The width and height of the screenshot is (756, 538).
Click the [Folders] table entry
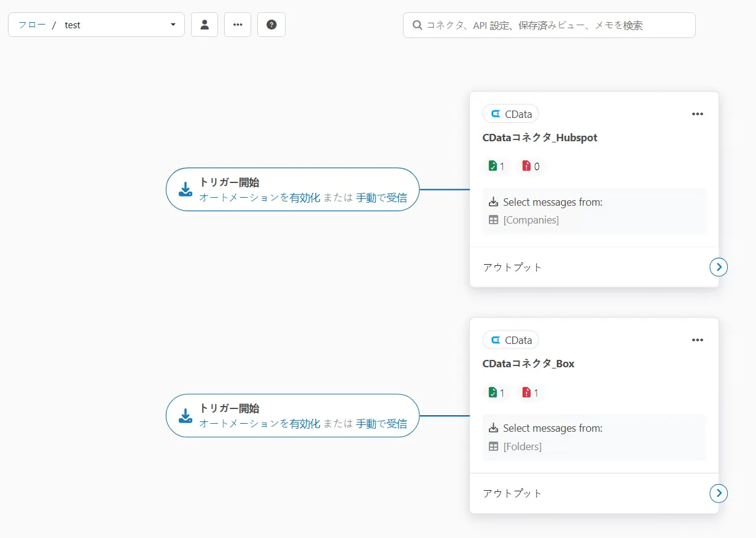[x=523, y=446]
